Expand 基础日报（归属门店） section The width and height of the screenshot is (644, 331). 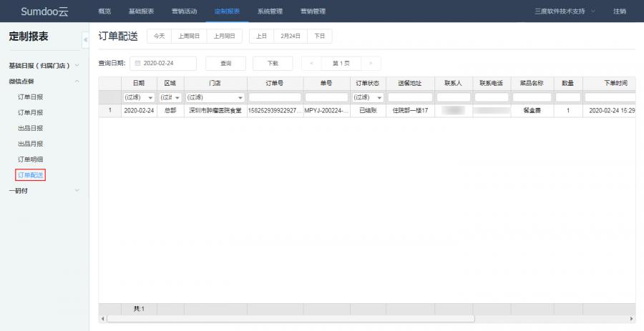point(77,66)
